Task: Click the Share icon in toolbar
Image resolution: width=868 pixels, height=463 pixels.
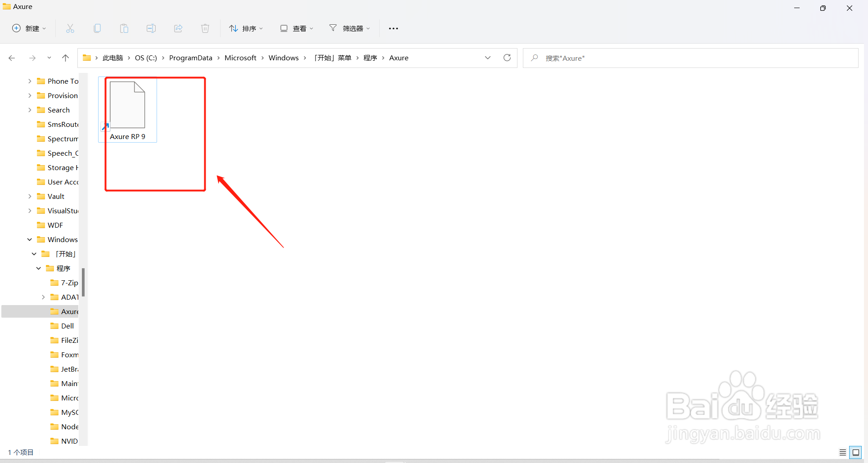Action: point(178,28)
